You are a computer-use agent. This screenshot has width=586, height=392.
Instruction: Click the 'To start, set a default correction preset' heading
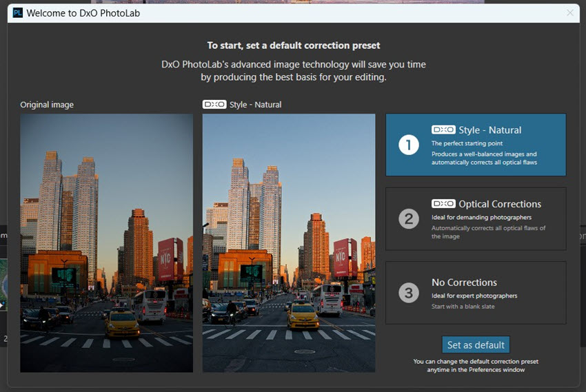pos(294,45)
